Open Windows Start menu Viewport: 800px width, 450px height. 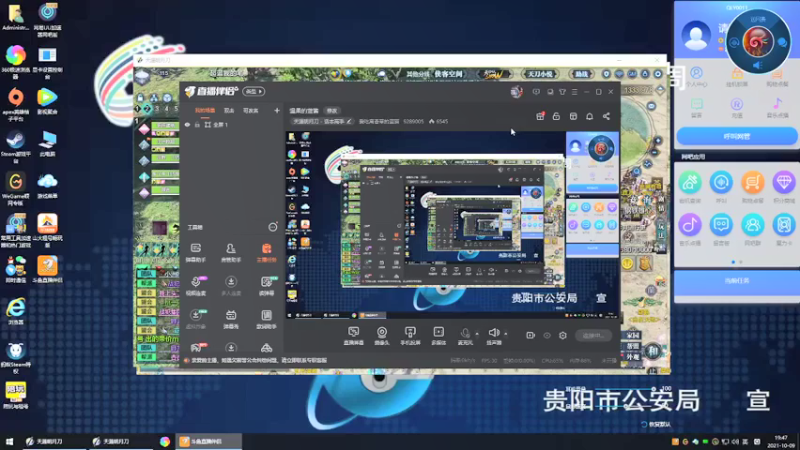coord(9,441)
